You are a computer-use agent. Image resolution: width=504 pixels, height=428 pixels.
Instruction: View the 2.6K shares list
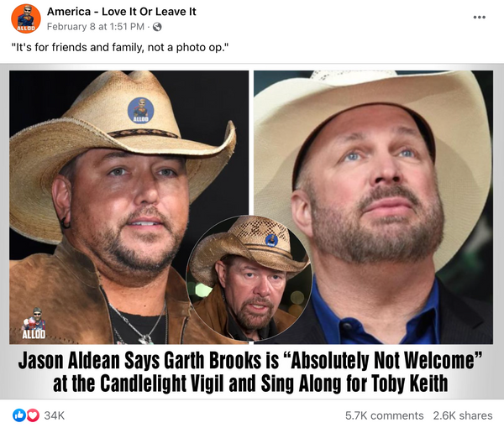coord(463,415)
